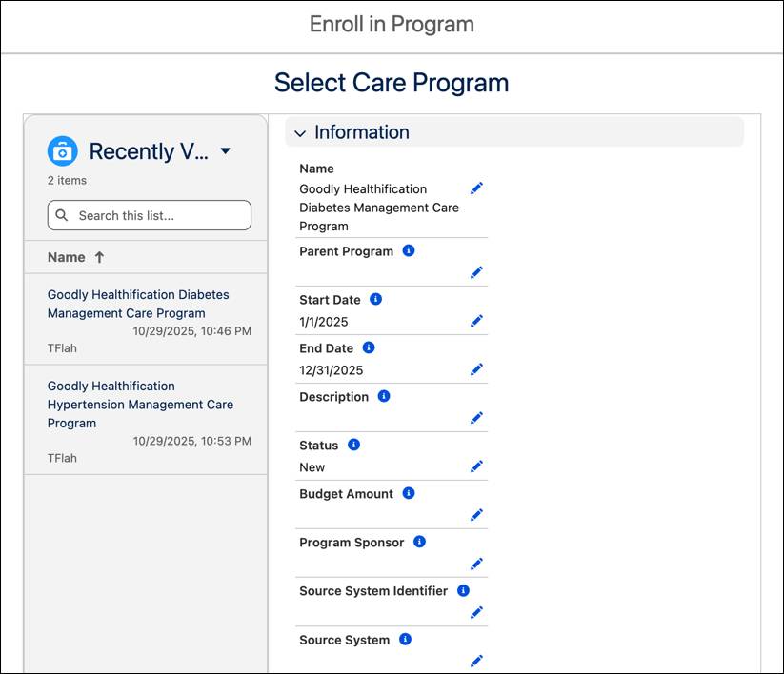Image resolution: width=784 pixels, height=674 pixels.
Task: View the Budget Amount info tooltip
Action: pos(408,492)
